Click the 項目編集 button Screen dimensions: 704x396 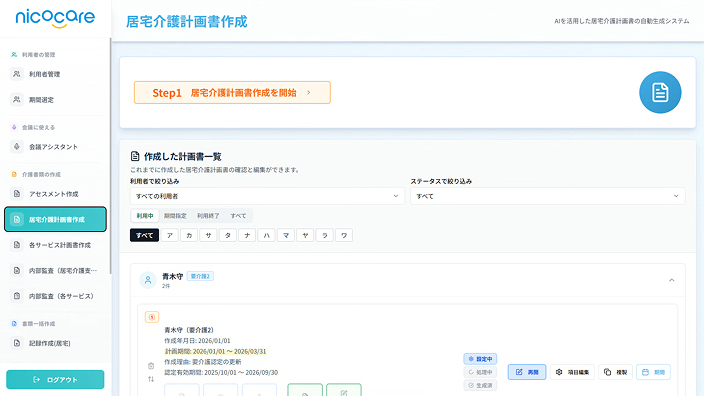[572, 372]
